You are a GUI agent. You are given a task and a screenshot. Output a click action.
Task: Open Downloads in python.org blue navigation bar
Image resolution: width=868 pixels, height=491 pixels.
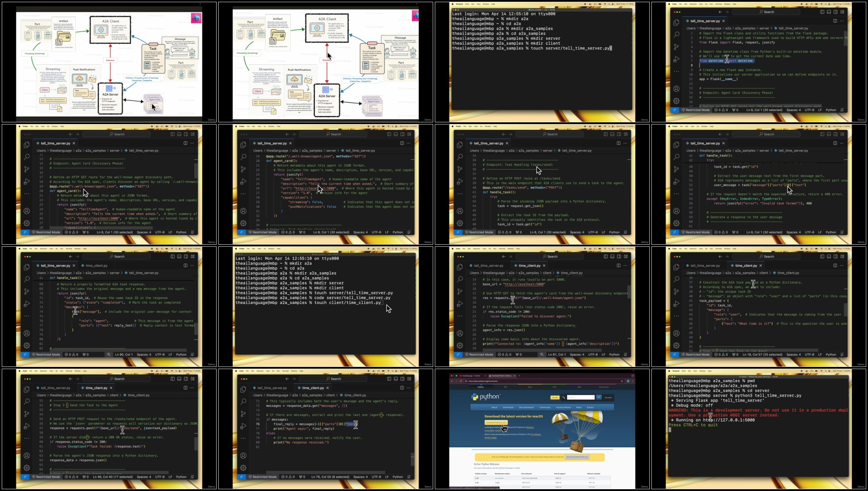click(x=508, y=407)
